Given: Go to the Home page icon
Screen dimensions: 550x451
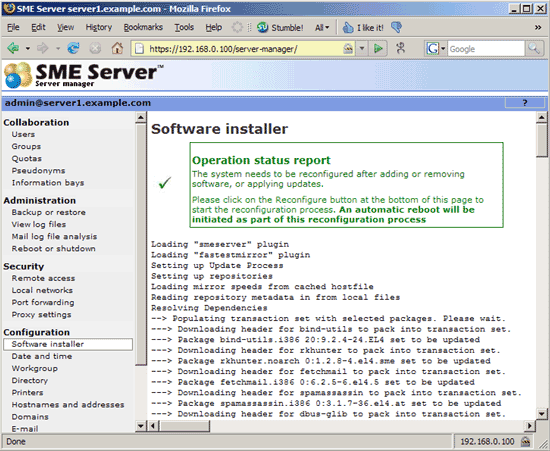Looking at the screenshot, I should (x=117, y=48).
